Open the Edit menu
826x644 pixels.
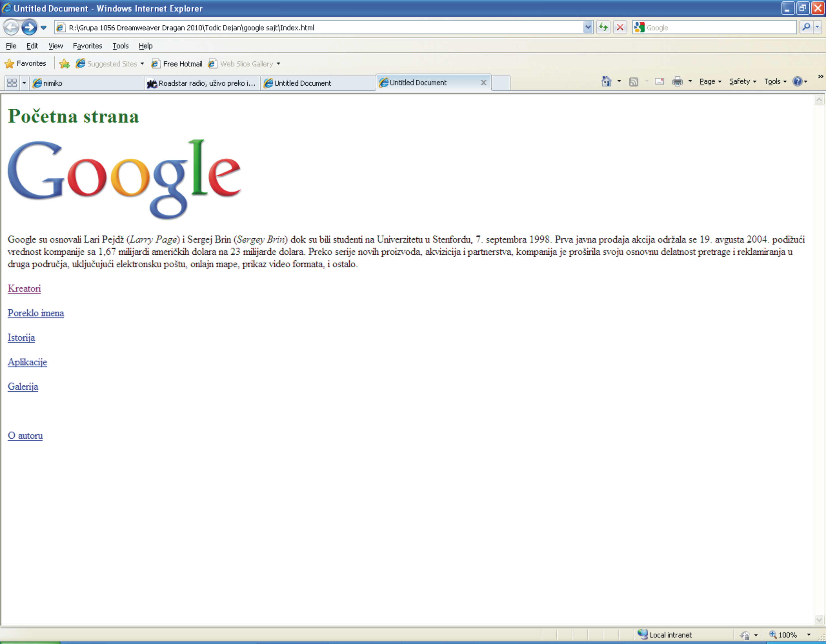[32, 46]
